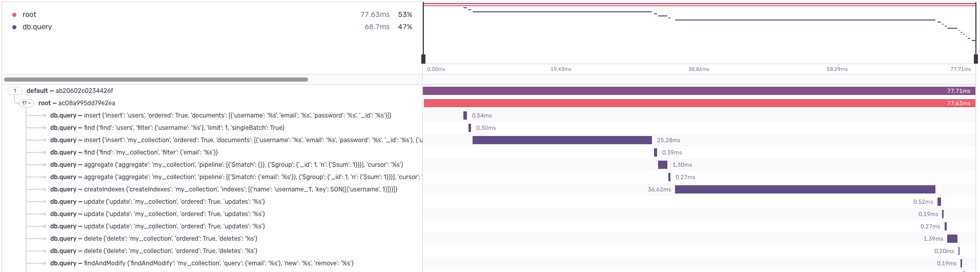The width and height of the screenshot is (980, 272).
Task: Click the purple 77.71ms default transaction bar
Action: click(699, 91)
